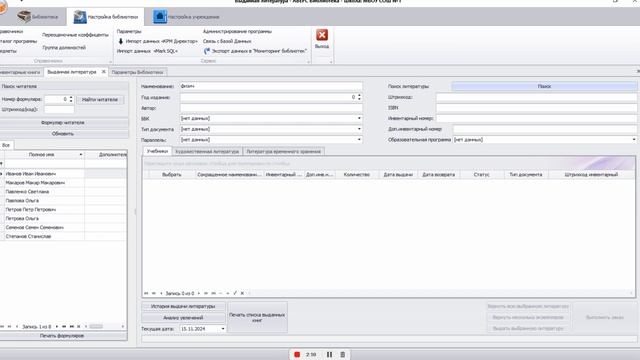Stop recording with the red stop icon
Image resolution: width=640 pixels, height=360 pixels.
(297, 355)
